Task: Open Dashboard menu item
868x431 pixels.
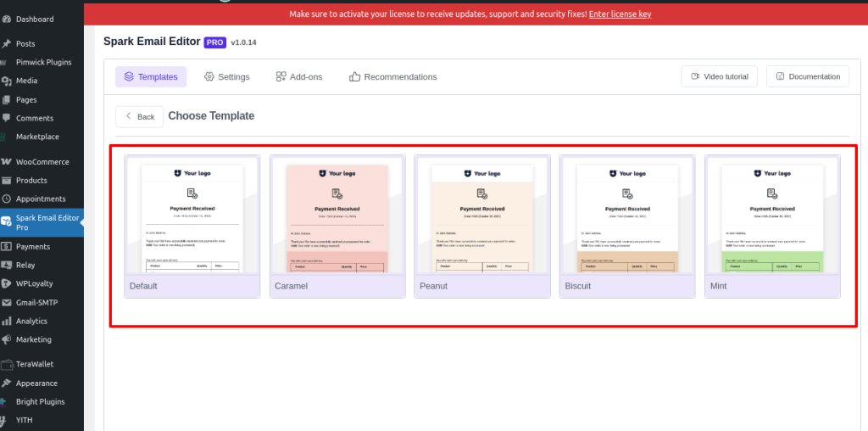Action: click(42, 19)
